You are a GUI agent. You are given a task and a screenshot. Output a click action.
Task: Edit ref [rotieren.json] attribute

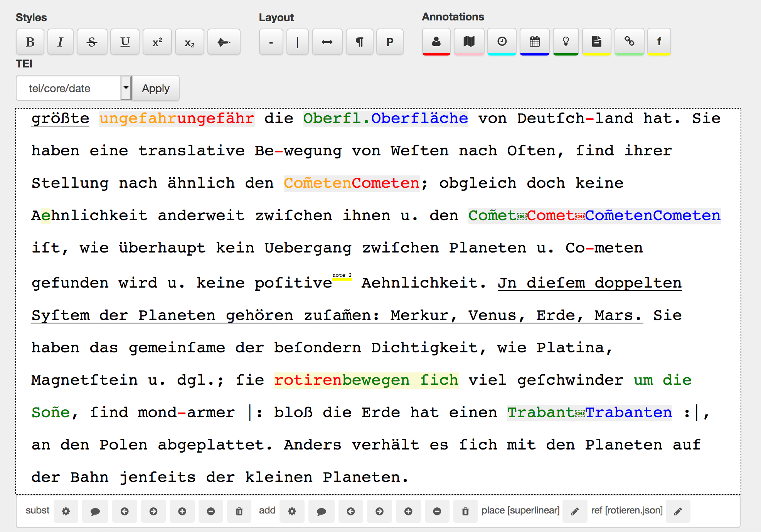coord(678,511)
